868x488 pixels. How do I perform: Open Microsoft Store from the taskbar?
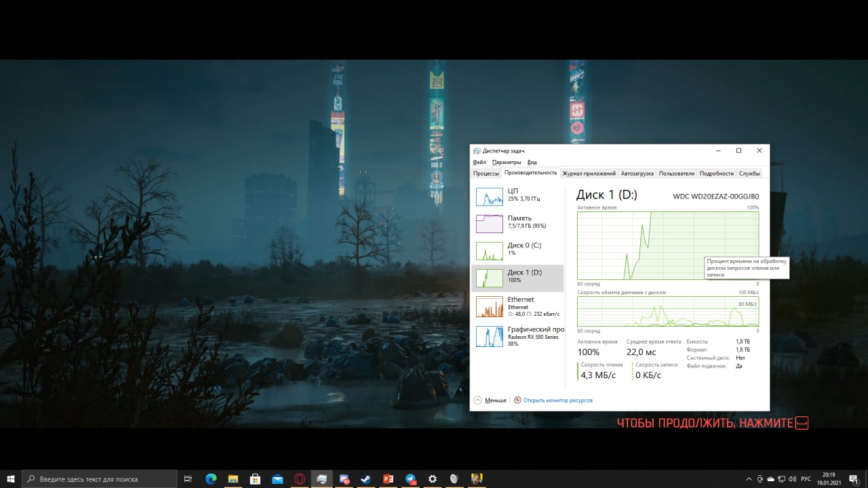pyautogui.click(x=255, y=479)
